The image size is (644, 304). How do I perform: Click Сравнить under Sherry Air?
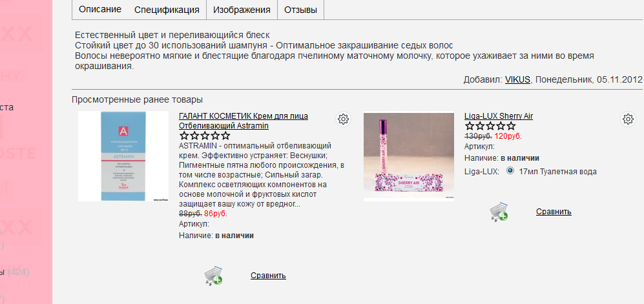click(554, 212)
